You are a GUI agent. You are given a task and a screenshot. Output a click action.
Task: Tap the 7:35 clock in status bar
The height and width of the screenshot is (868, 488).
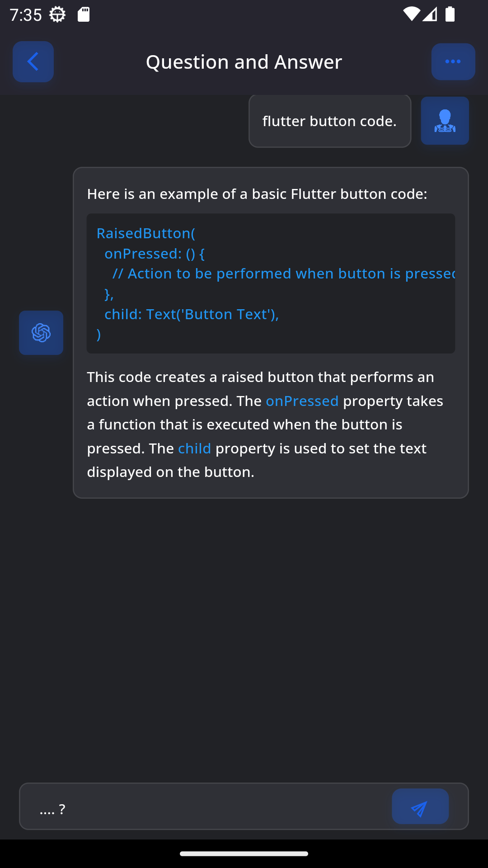[x=26, y=15]
